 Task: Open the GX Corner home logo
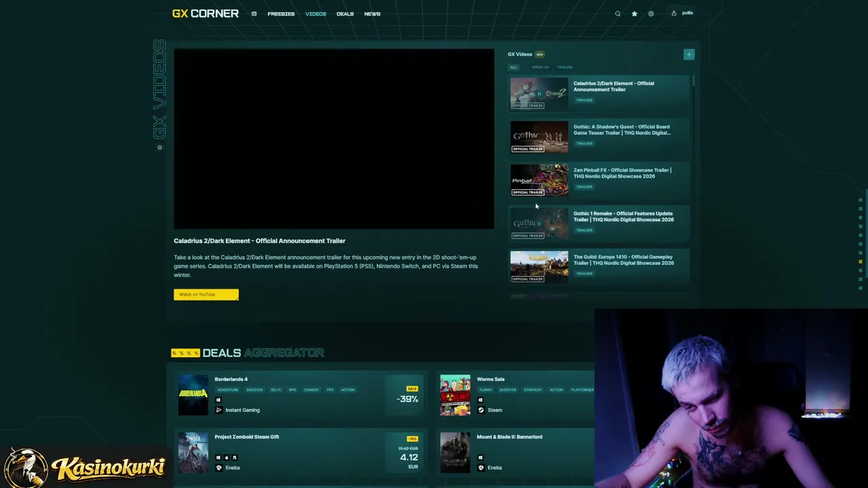tap(205, 14)
